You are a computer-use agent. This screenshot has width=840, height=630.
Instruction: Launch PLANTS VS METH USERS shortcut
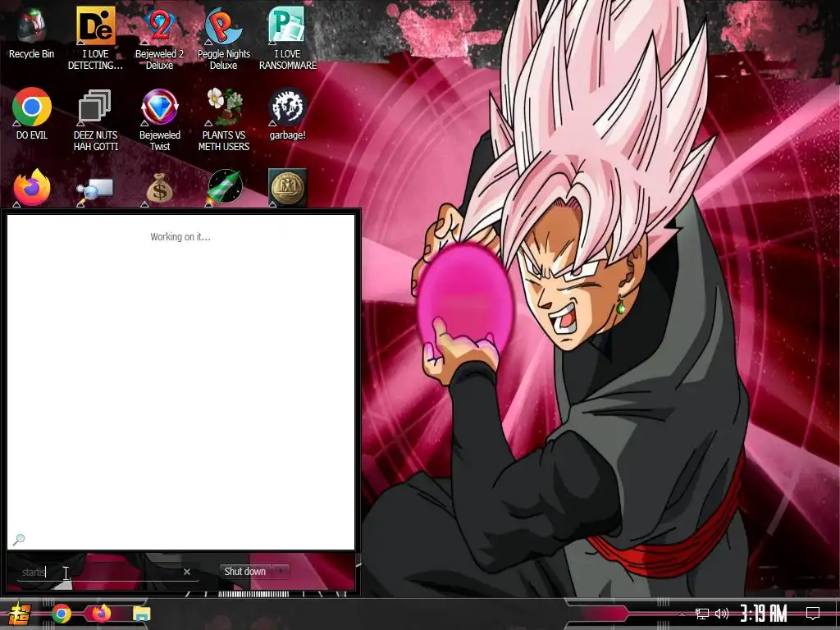pyautogui.click(x=223, y=120)
